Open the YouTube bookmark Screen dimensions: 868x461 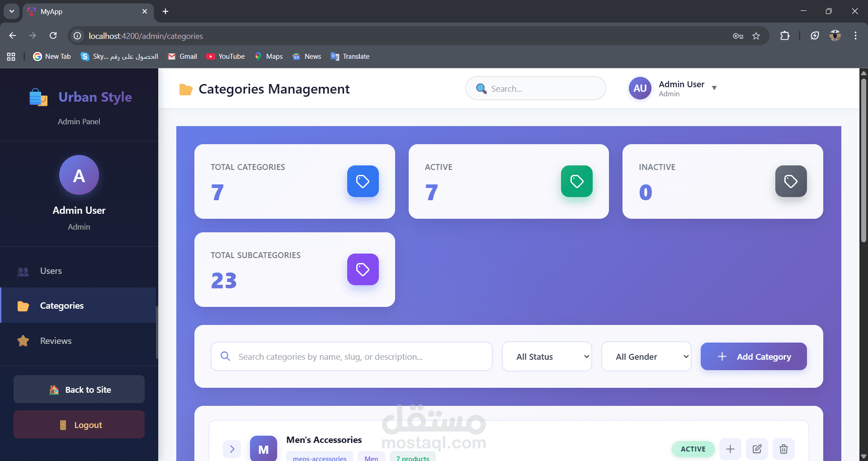[225, 56]
